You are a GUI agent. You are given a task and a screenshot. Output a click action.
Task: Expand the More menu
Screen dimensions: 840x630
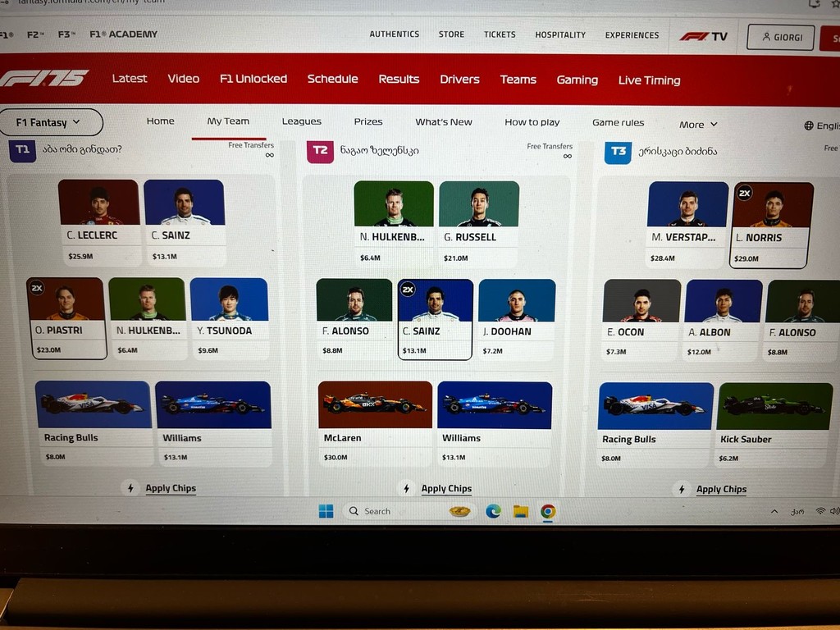(x=697, y=125)
